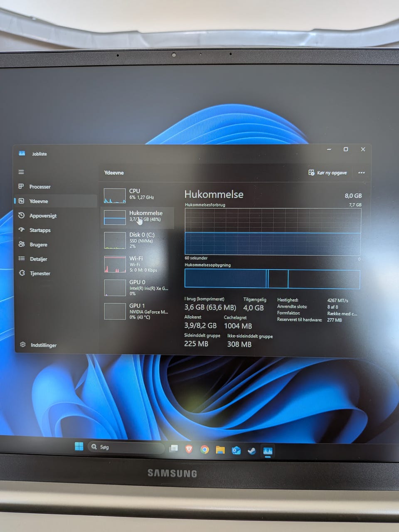Click Kør ny opgave button
Image resolution: width=399 pixels, height=532 pixels.
328,172
